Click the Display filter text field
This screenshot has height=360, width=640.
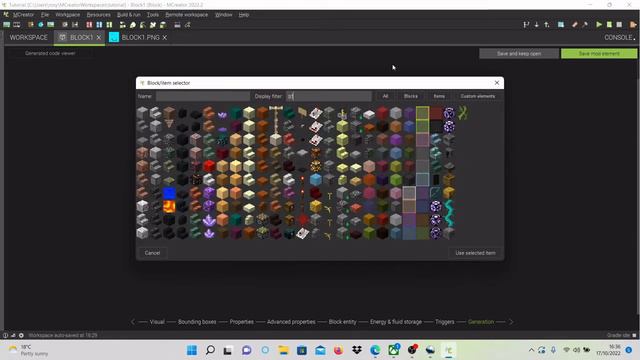coord(329,96)
